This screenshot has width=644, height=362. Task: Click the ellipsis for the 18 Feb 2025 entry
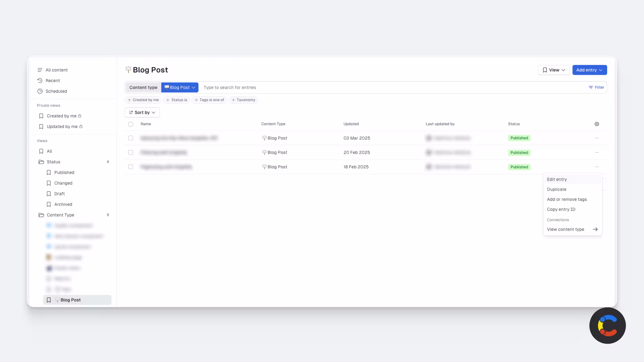(x=597, y=167)
